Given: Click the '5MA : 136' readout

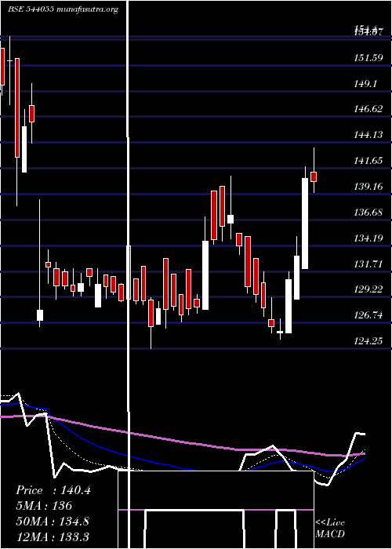Looking at the screenshot, I should tap(44, 506).
